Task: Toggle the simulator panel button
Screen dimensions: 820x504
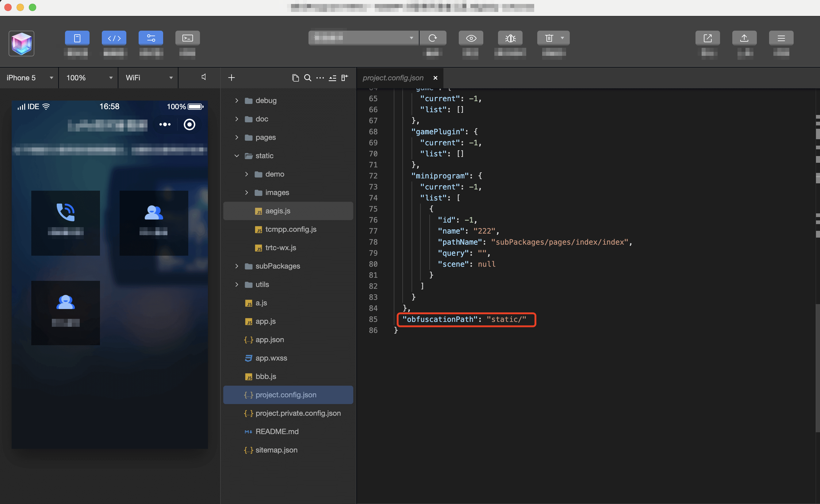Action: [77, 38]
